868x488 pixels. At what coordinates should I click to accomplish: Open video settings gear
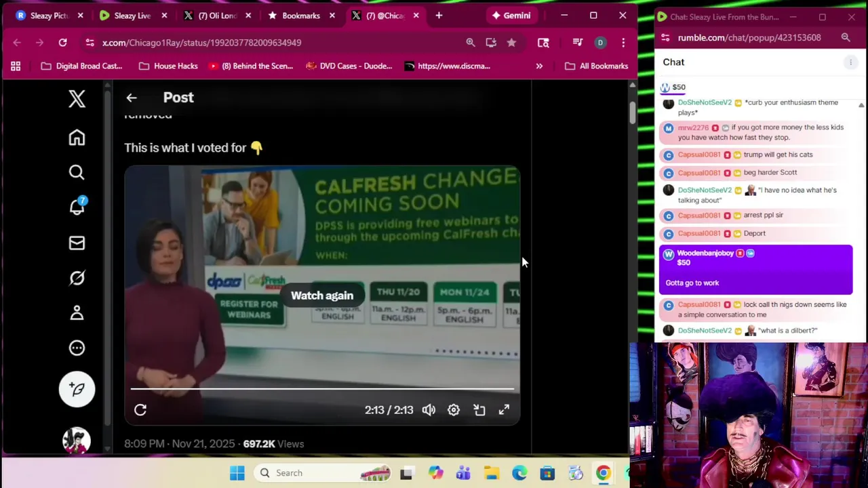tap(454, 410)
